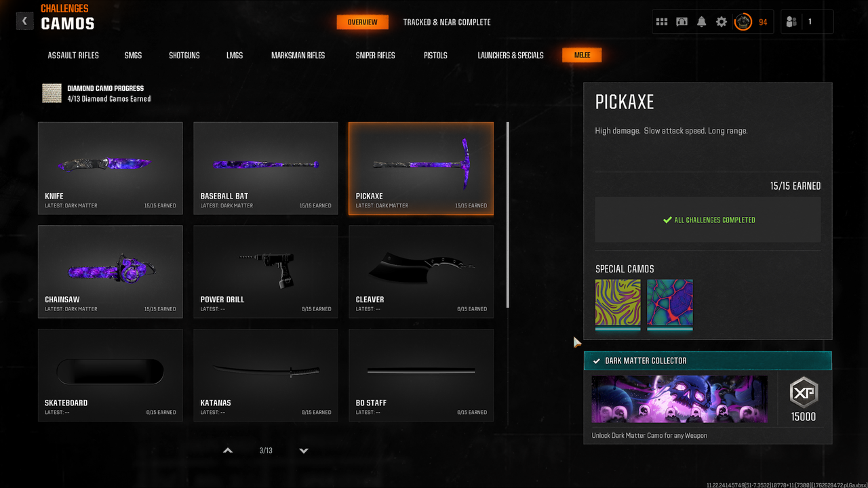Open the settings gear icon

722,22
